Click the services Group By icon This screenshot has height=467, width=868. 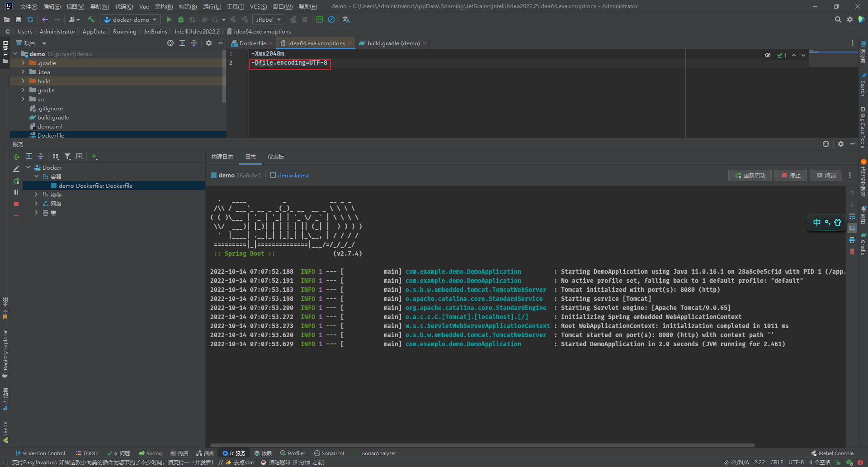coord(56,157)
